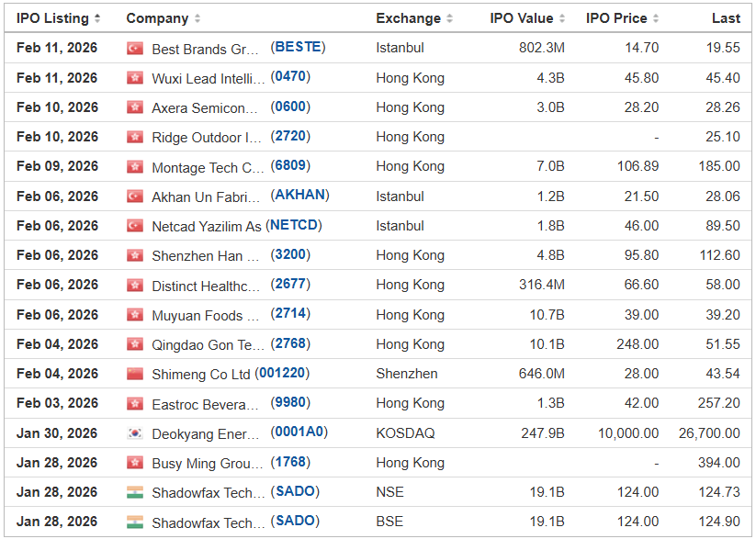This screenshot has width=756, height=539.
Task: Open the 2714 ticker link
Action: pyautogui.click(x=290, y=313)
